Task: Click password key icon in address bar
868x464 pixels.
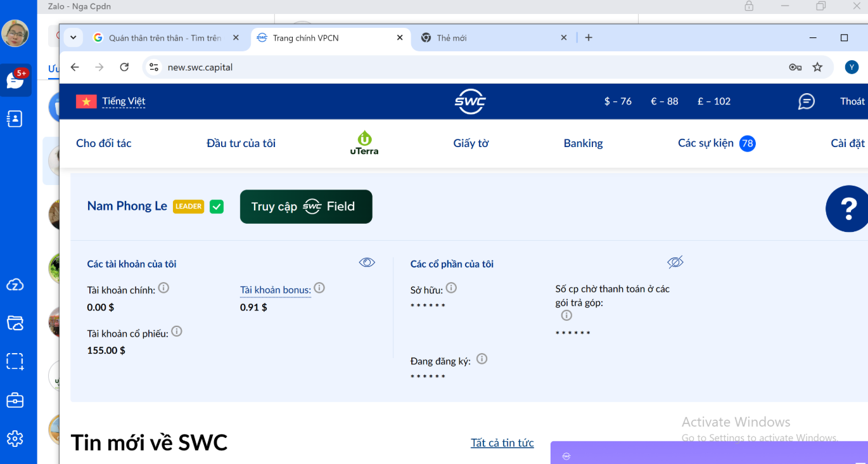Action: (x=795, y=67)
